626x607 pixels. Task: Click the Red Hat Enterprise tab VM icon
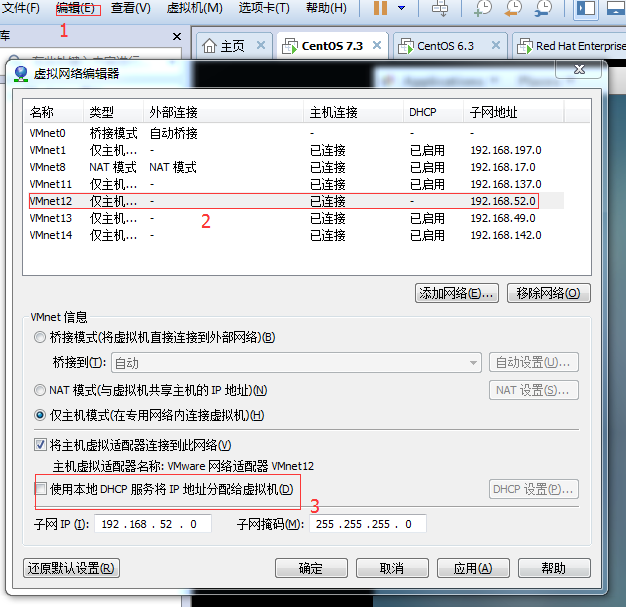525,46
